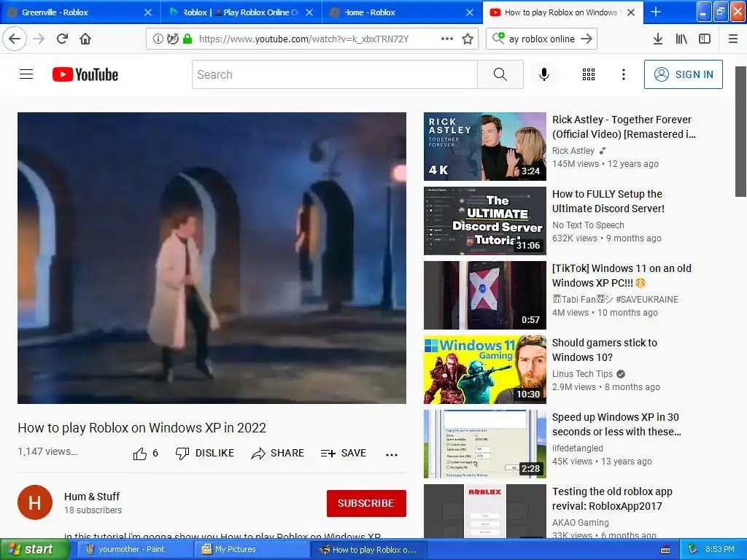Open Speed up Windows XP video title
The width and height of the screenshot is (747, 560).
pyautogui.click(x=616, y=424)
